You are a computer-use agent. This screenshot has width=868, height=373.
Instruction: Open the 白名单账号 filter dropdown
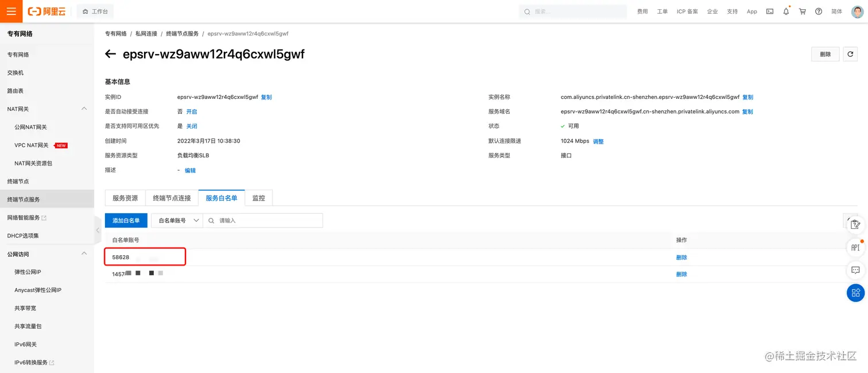pyautogui.click(x=176, y=220)
